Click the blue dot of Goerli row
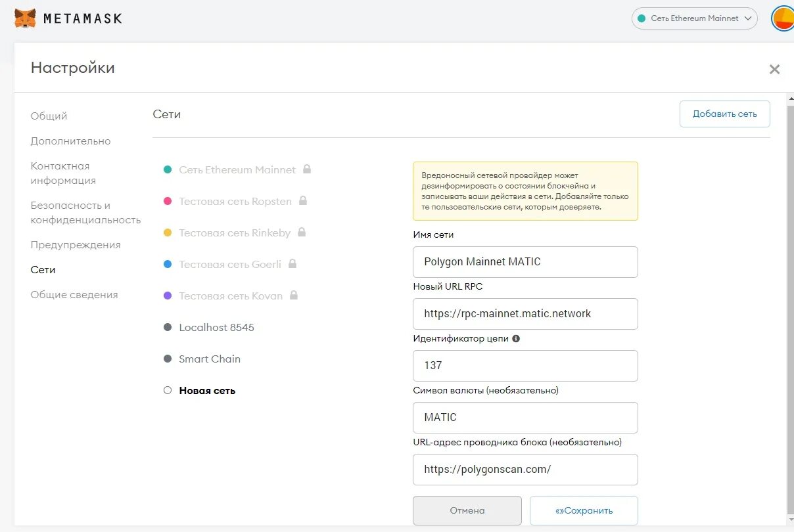The image size is (794, 532). click(x=167, y=264)
